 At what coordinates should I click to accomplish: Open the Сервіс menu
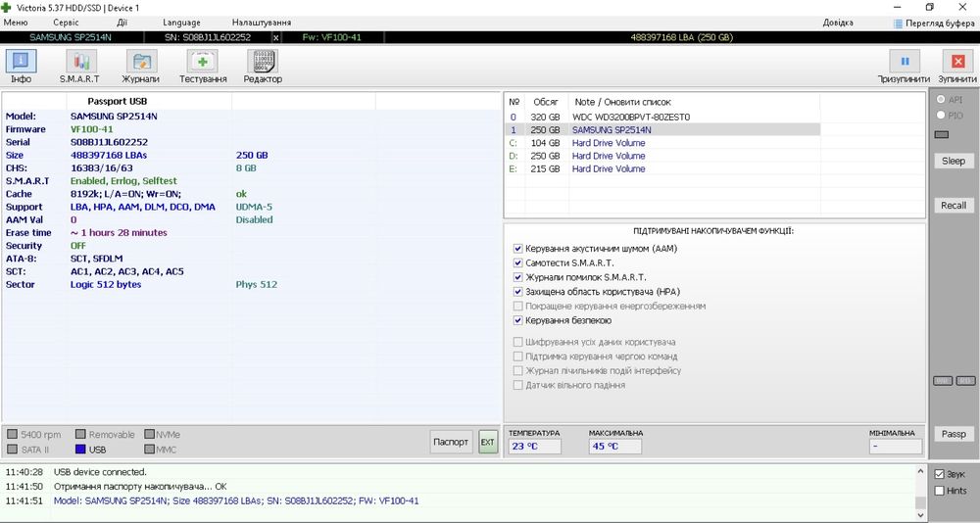click(67, 23)
